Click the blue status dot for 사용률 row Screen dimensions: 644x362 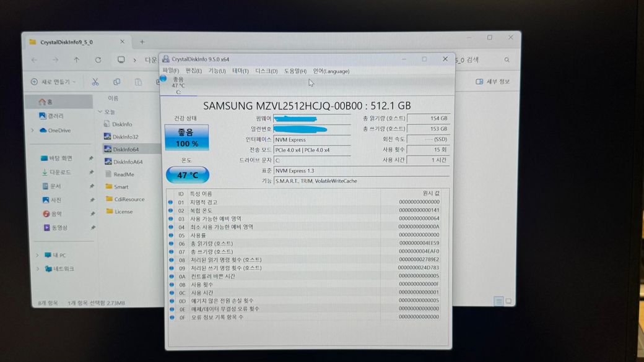pos(171,235)
